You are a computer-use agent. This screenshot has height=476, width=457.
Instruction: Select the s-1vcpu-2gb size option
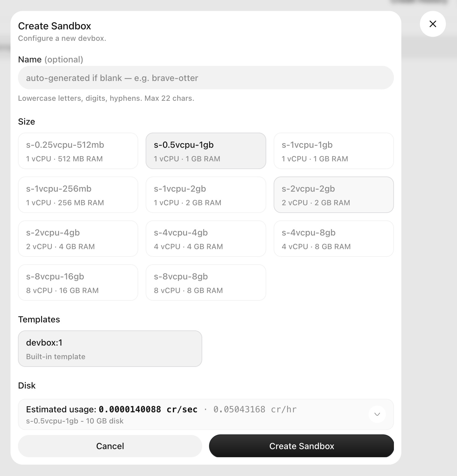pyautogui.click(x=206, y=195)
